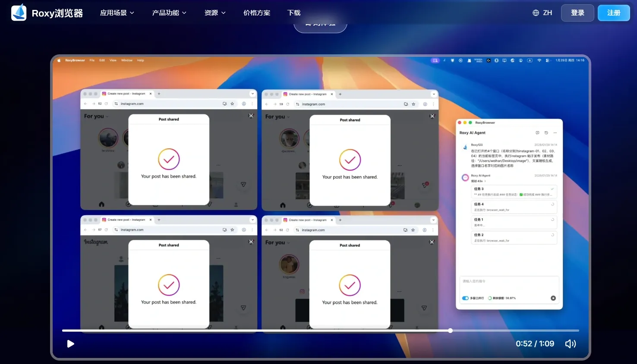The height and width of the screenshot is (364, 637).
Task: Mute the video using the speaker icon
Action: 571,344
